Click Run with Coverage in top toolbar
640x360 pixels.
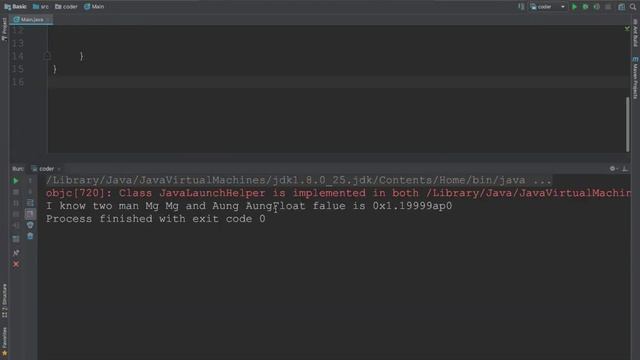click(597, 7)
